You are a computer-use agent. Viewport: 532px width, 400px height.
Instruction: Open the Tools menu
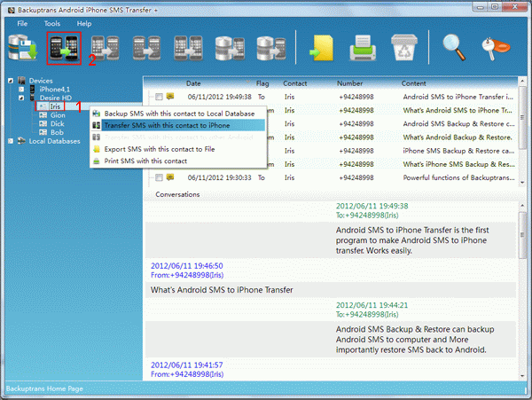(x=52, y=23)
